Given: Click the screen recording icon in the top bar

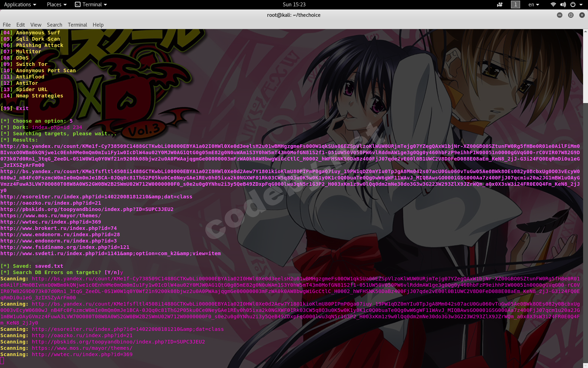Looking at the screenshot, I should point(500,5).
